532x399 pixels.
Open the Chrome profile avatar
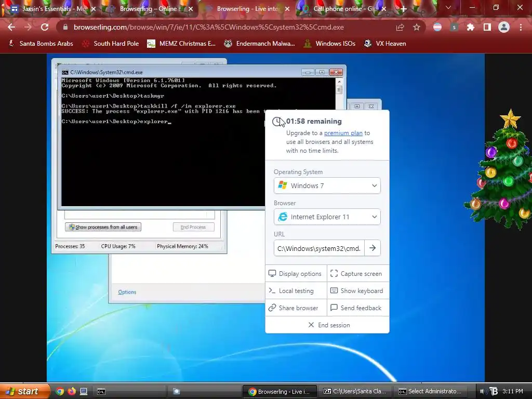pyautogui.click(x=504, y=27)
